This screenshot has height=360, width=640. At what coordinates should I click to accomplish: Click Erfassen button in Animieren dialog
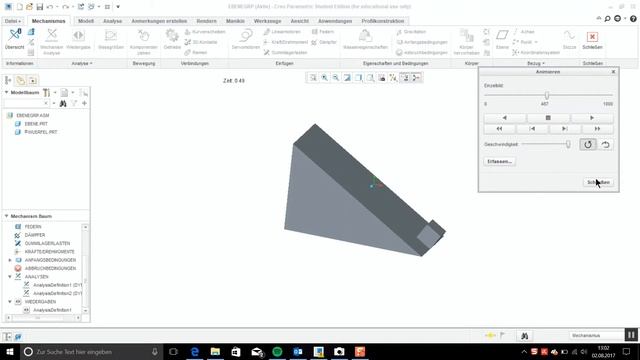[500, 162]
